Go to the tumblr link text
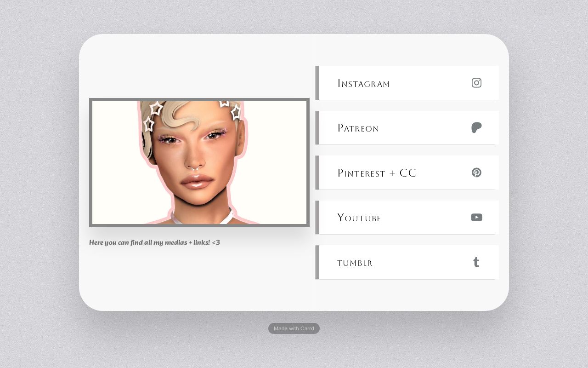588x368 pixels. [355, 263]
